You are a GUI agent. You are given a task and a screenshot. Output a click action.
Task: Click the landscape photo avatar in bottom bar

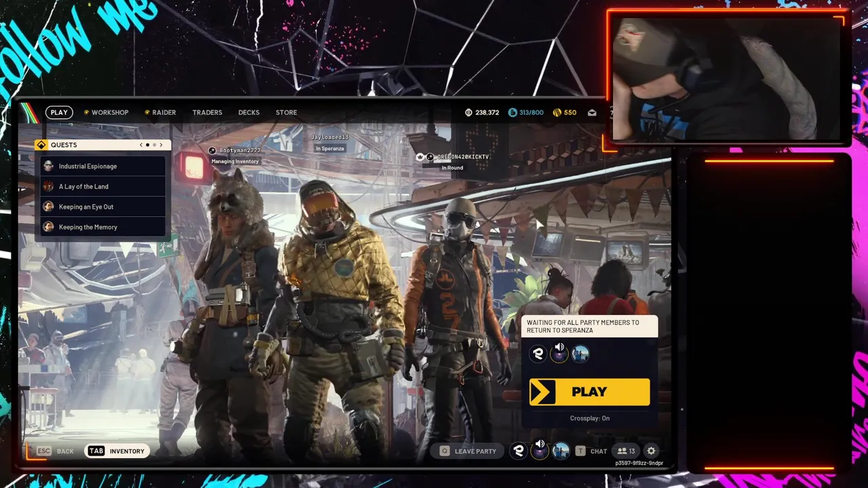[x=561, y=451]
